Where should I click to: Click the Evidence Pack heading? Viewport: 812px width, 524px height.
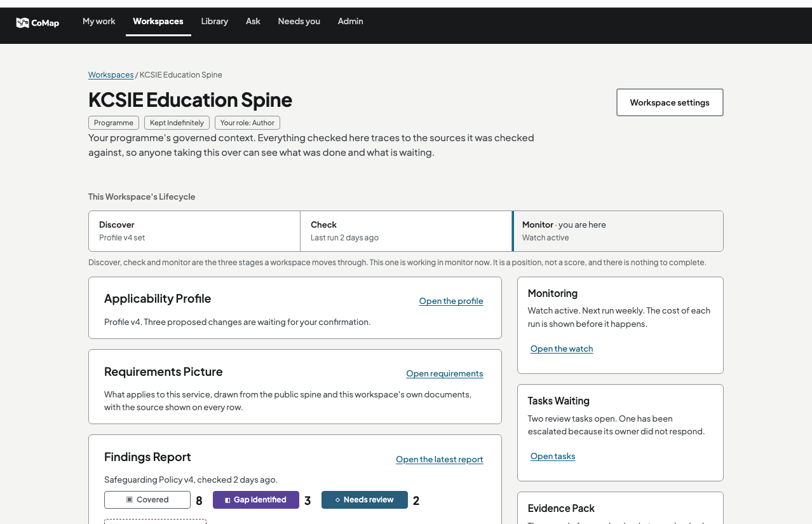click(561, 509)
